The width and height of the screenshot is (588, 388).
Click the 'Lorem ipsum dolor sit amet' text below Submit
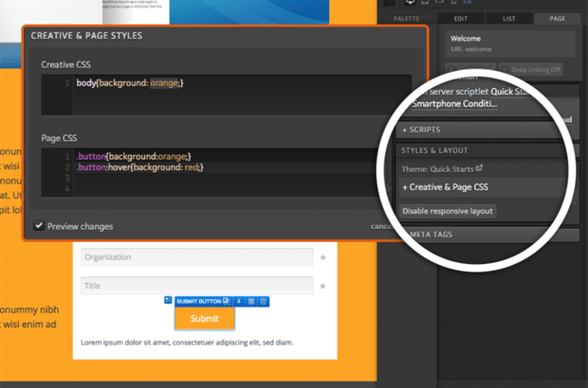(x=187, y=342)
